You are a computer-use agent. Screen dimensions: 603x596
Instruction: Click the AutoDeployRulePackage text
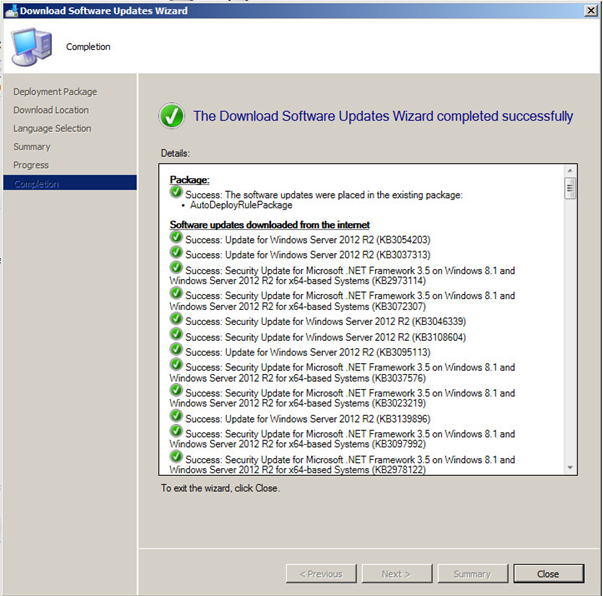241,205
